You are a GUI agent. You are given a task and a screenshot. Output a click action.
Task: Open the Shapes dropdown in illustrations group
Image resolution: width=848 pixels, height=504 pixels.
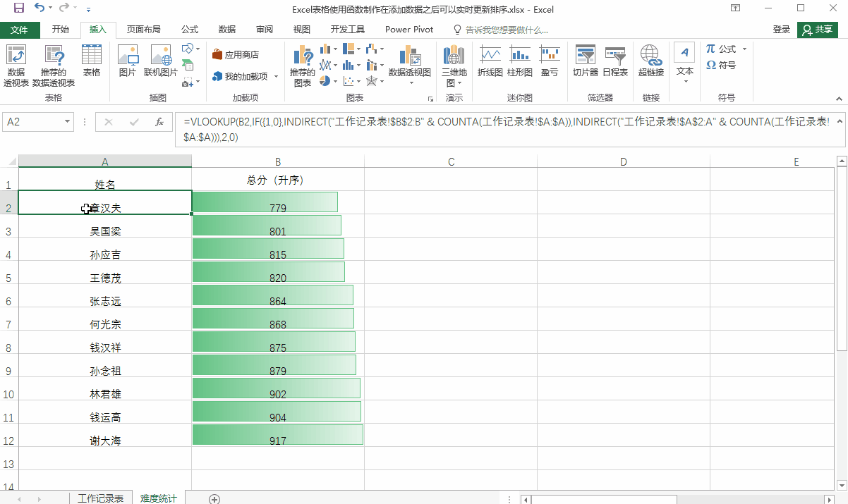(x=190, y=49)
